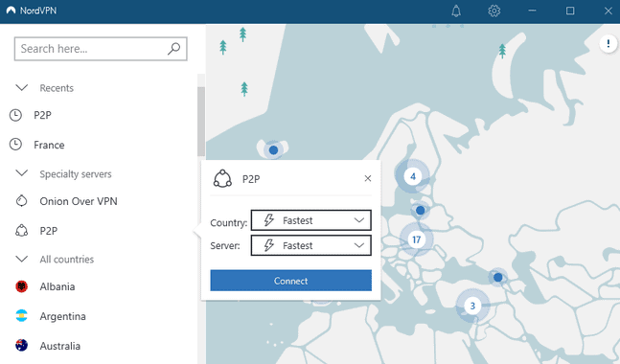Select P2P from Recents
The image size is (620, 364).
pos(43,115)
